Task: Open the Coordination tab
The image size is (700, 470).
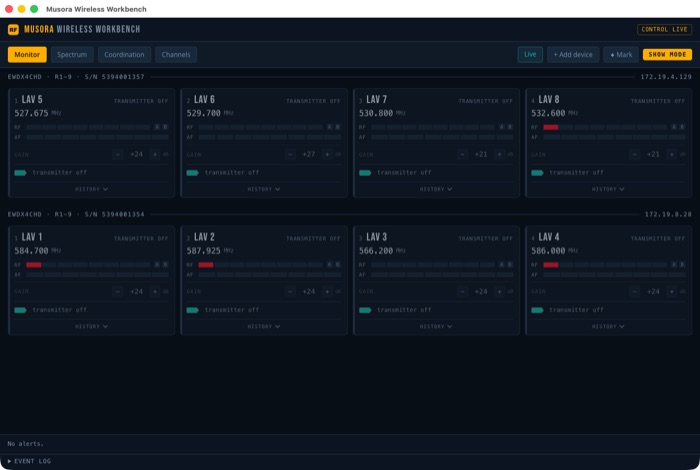Action: (x=124, y=54)
